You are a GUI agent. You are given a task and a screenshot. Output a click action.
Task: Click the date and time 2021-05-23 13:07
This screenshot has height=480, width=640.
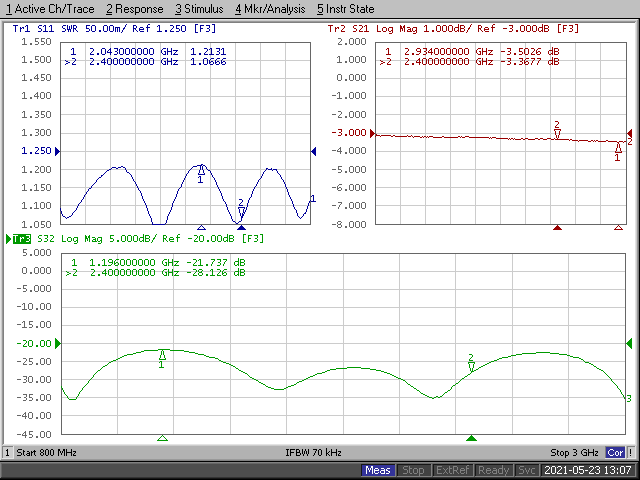[588, 470]
